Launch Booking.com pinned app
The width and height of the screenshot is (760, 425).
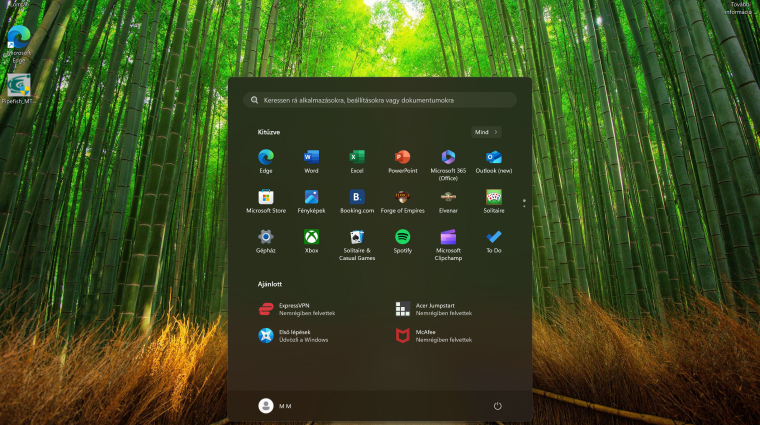(x=357, y=202)
